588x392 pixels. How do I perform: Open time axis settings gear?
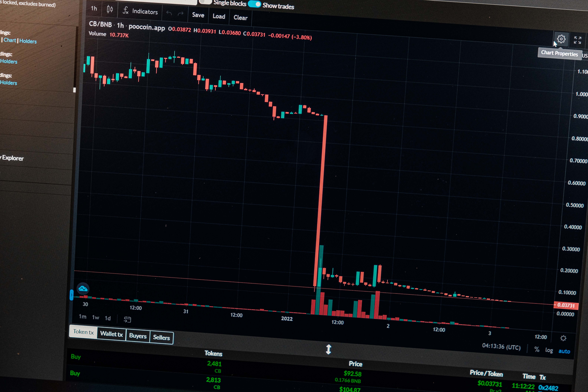(x=563, y=338)
